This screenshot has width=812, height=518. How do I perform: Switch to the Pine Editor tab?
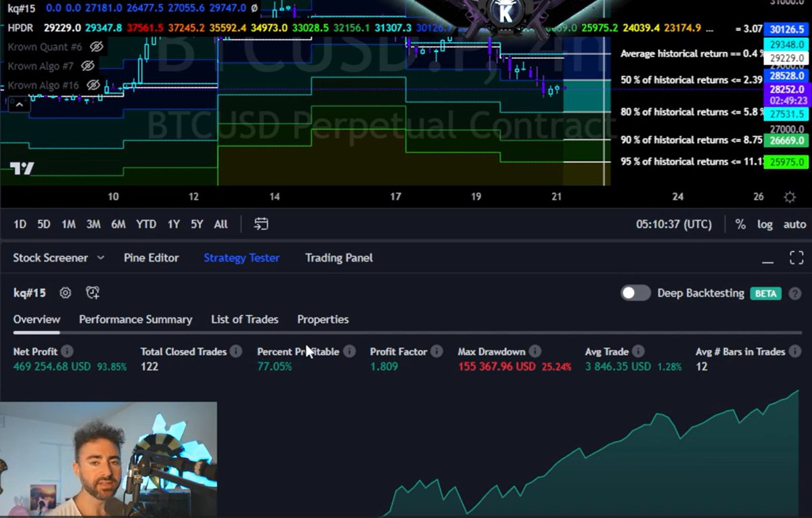tap(152, 258)
